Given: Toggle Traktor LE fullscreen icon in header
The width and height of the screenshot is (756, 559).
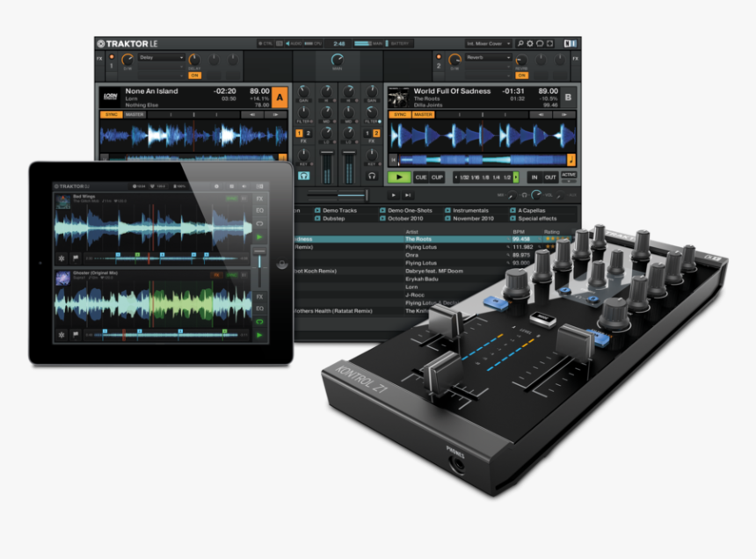Looking at the screenshot, I should click(x=550, y=43).
